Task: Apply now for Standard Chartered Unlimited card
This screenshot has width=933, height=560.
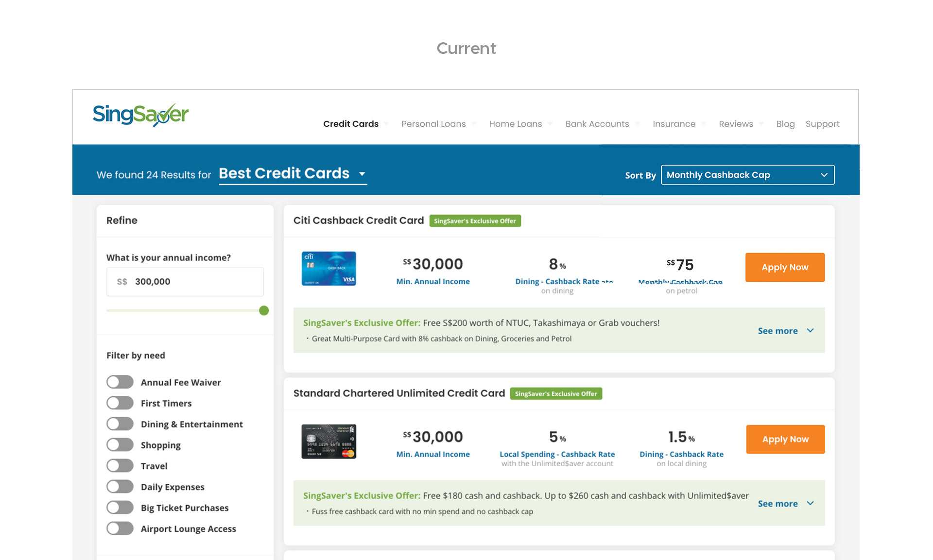Action: tap(785, 440)
